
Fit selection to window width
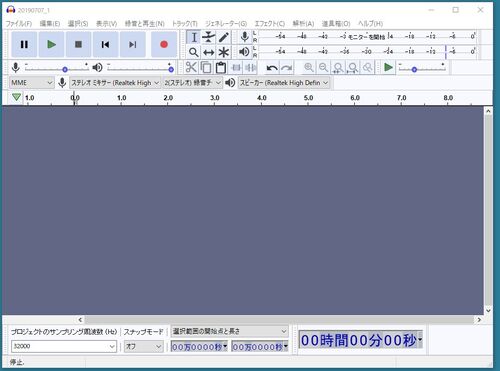tap(338, 68)
